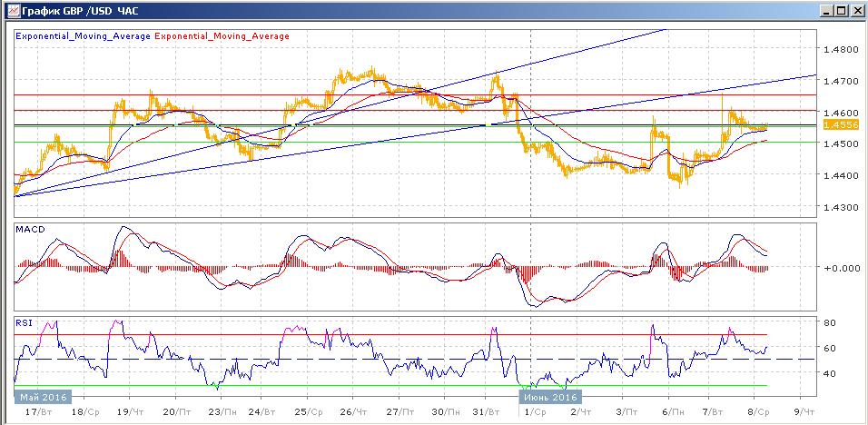Click the 30/Пн date label

pos(446,412)
